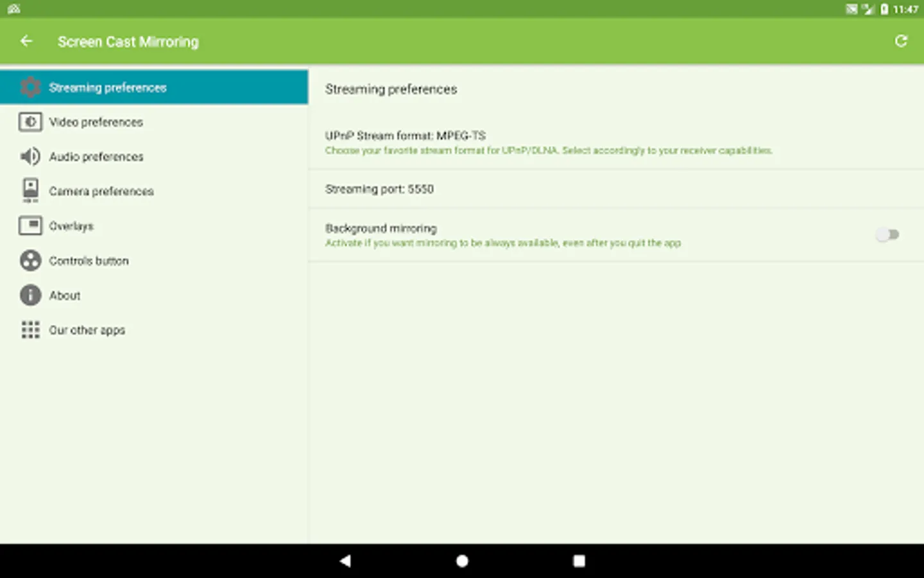Toggle the Background mirroring switch
Viewport: 924px width, 578px height.
tap(887, 235)
